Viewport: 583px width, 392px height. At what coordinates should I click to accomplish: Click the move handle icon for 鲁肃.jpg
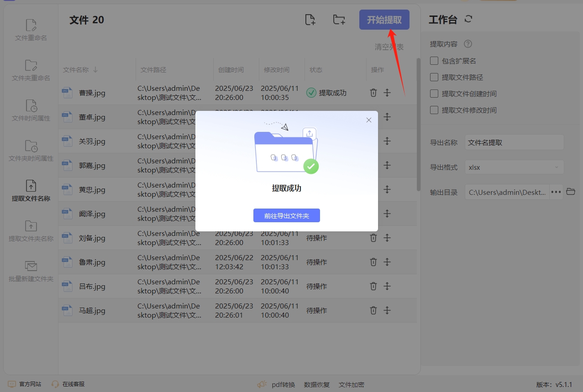pos(387,262)
